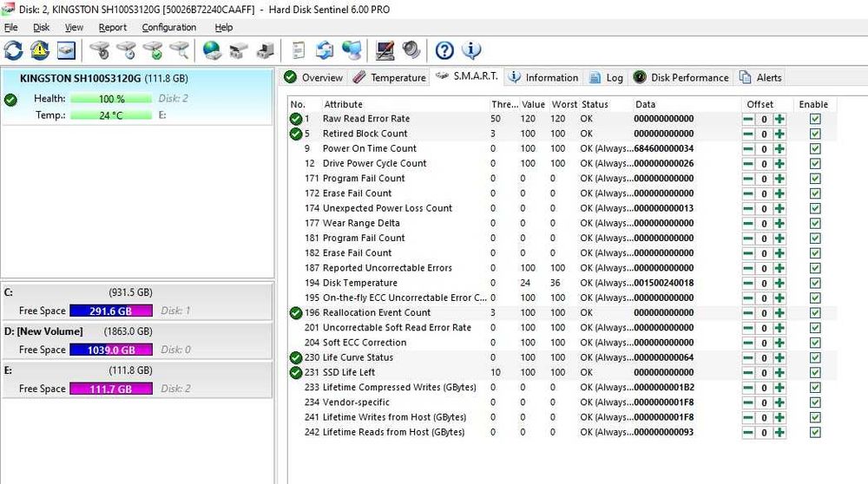Toggle Enable checkbox for Power On Time Count
868x484 pixels.
(815, 149)
